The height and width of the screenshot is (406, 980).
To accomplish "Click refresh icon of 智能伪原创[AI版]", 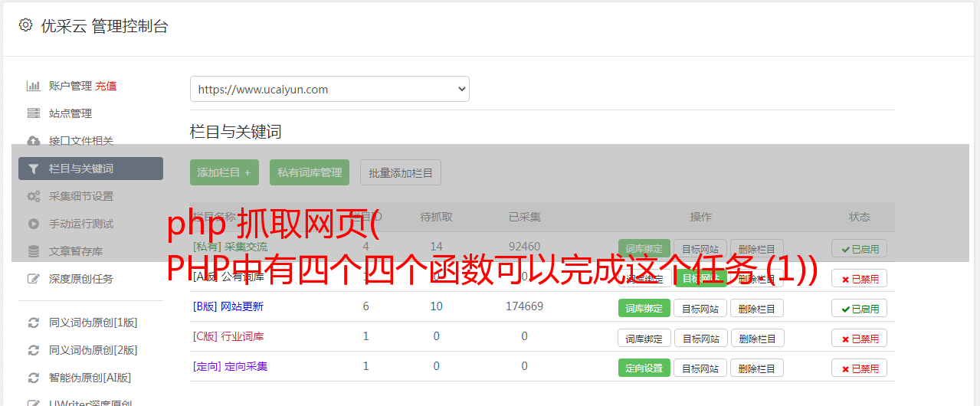I will (34, 378).
